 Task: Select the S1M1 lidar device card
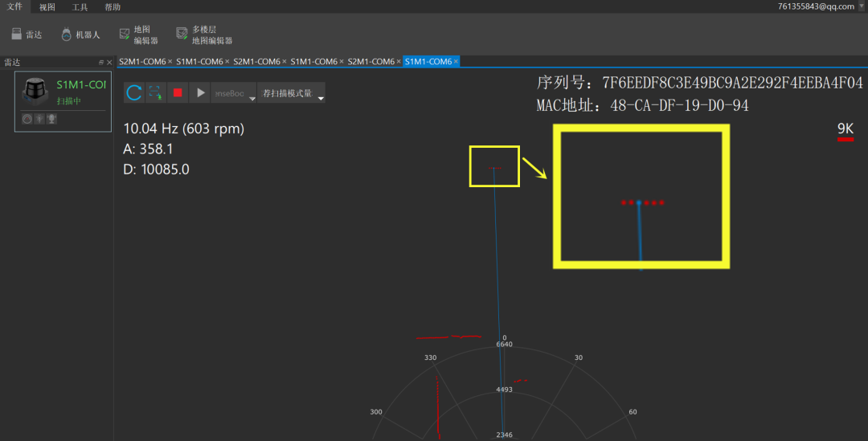pyautogui.click(x=63, y=101)
